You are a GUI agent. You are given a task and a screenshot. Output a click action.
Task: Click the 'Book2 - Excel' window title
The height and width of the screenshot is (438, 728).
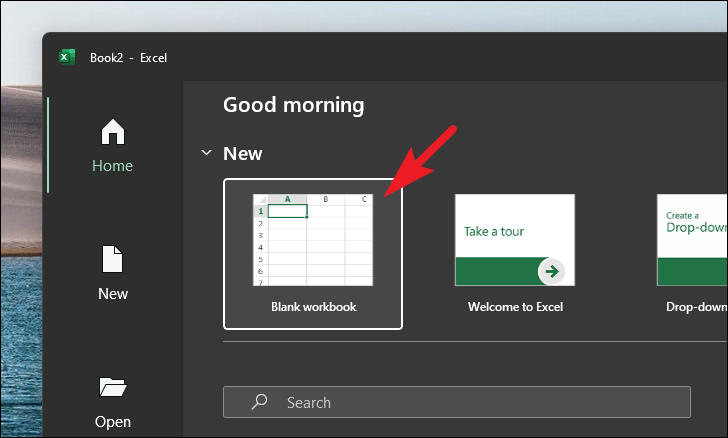tap(128, 58)
